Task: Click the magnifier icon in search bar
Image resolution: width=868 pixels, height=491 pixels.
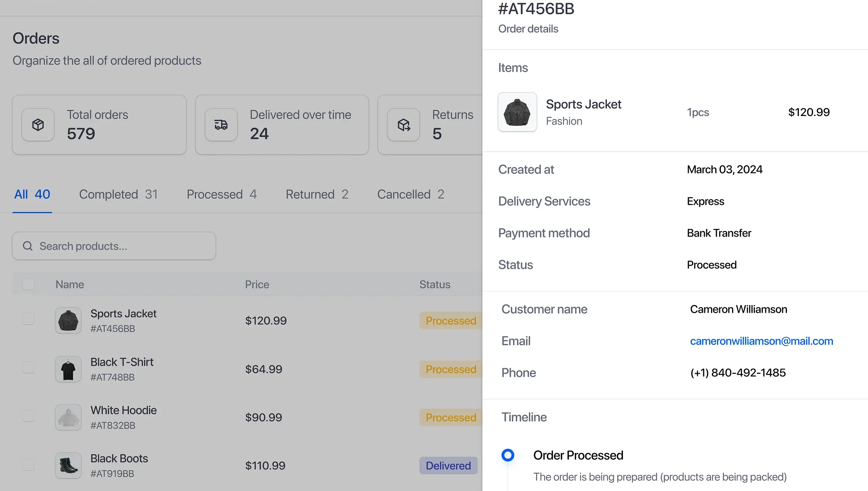Action: pyautogui.click(x=27, y=246)
